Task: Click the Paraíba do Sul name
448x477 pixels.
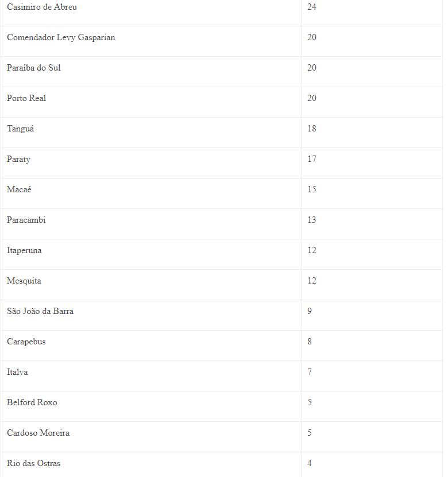Action: (x=33, y=68)
